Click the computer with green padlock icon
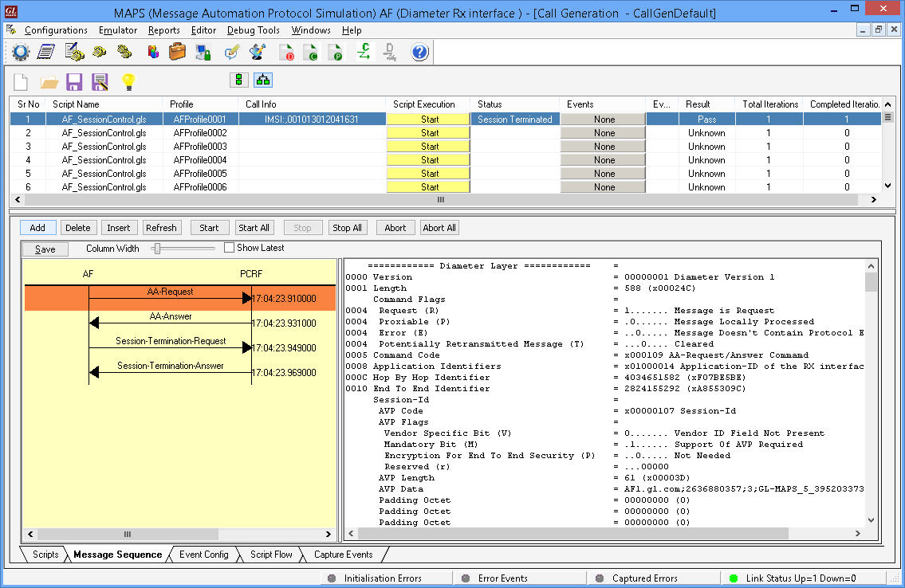The width and height of the screenshot is (905, 588). [203, 53]
